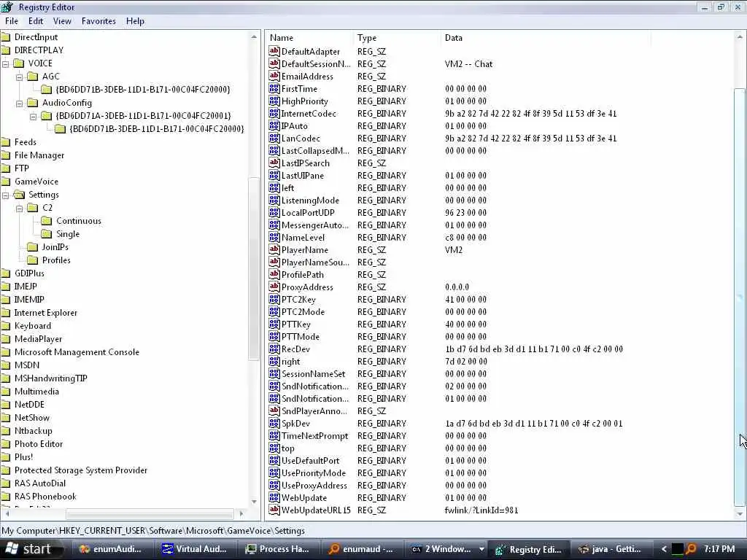
Task: Click the tree pane horizontal scrollbar thumb
Action: coord(150,514)
